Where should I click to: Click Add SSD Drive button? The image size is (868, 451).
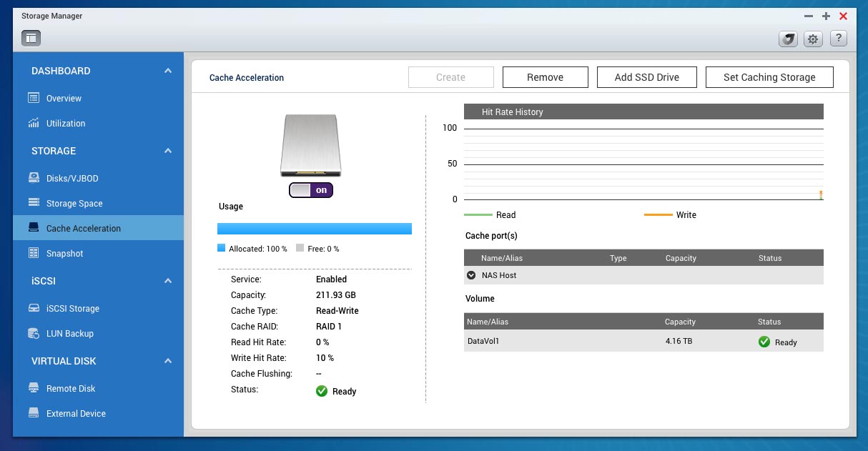647,77
